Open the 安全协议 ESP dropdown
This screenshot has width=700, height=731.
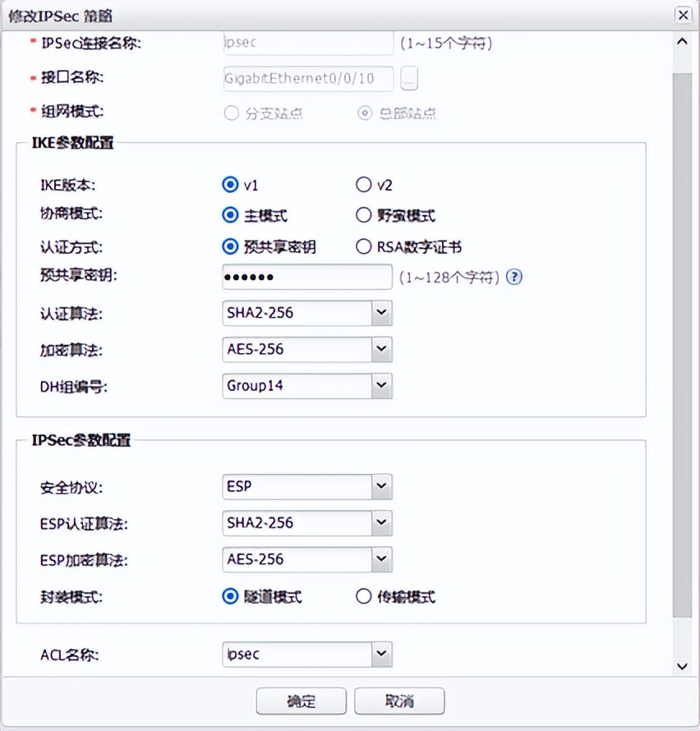380,486
